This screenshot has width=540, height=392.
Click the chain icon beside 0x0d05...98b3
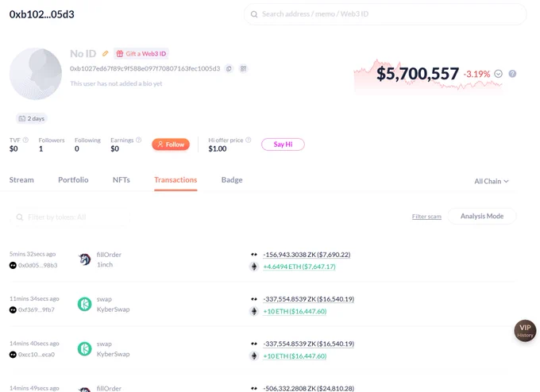point(13,265)
